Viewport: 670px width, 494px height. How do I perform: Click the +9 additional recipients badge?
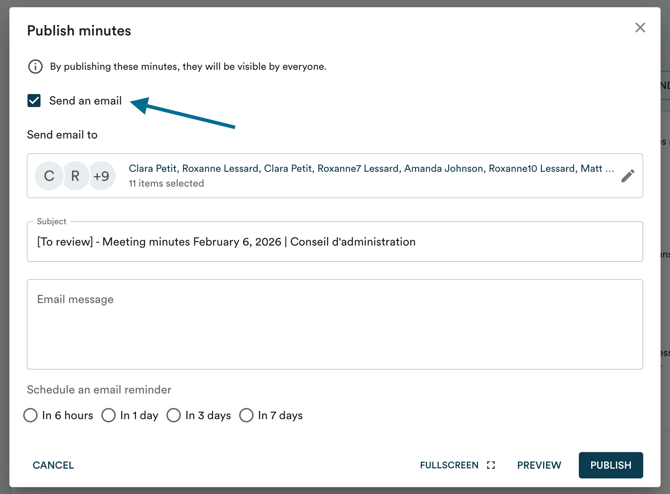[101, 176]
